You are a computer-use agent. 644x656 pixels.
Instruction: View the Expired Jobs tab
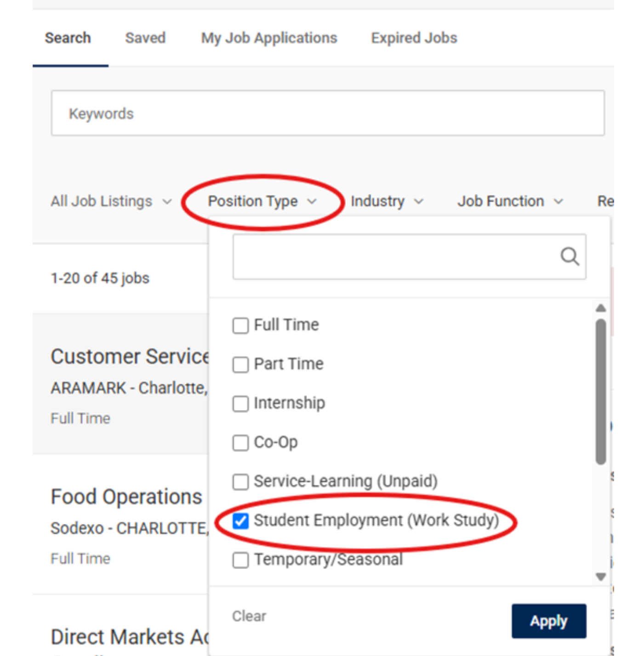point(414,38)
